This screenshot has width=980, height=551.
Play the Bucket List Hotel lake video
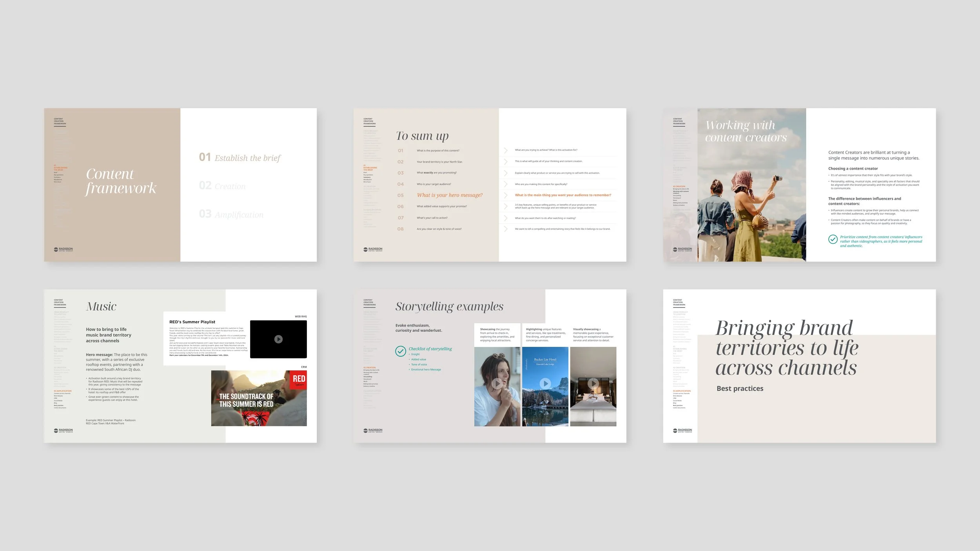click(x=545, y=384)
